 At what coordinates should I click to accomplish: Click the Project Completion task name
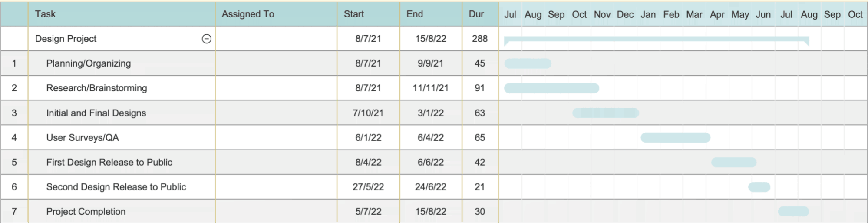click(86, 212)
